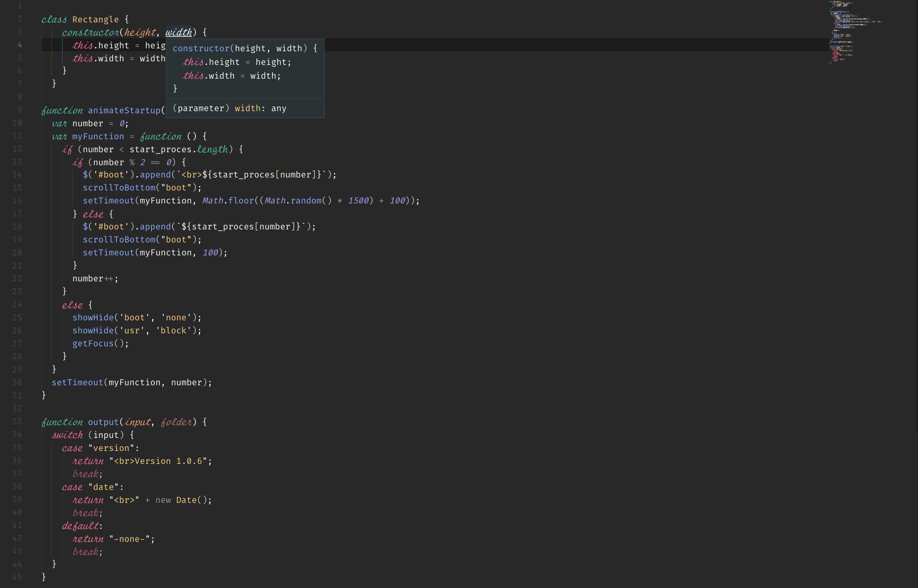Click the underlined width parameter in constructor

pyautogui.click(x=178, y=32)
